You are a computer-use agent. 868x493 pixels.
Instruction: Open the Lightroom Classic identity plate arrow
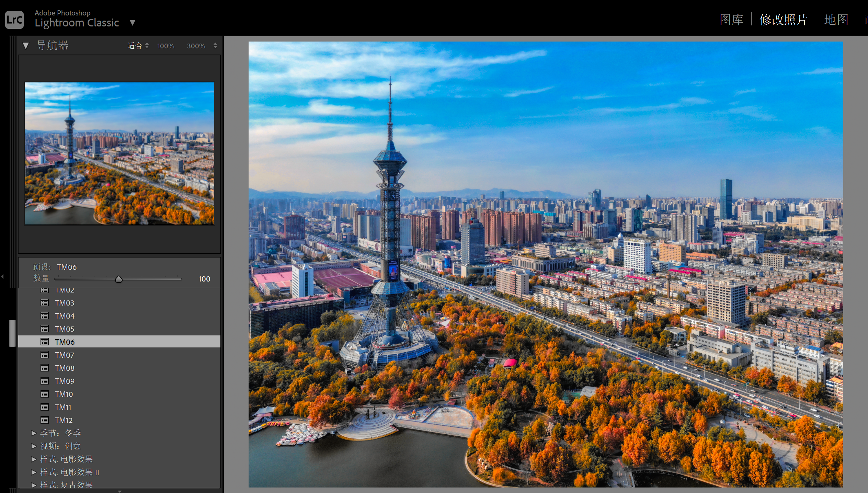(x=133, y=23)
